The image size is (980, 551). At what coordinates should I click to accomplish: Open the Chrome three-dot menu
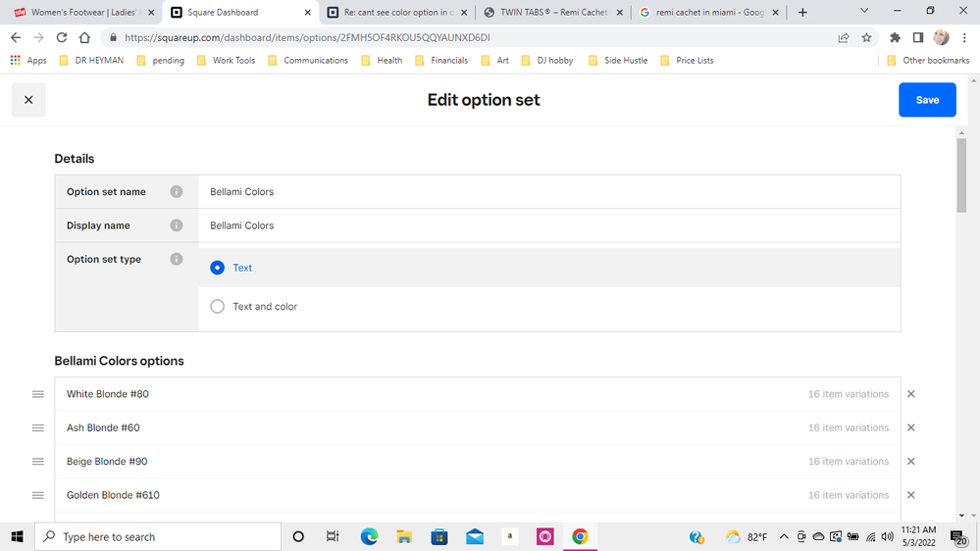(x=964, y=37)
